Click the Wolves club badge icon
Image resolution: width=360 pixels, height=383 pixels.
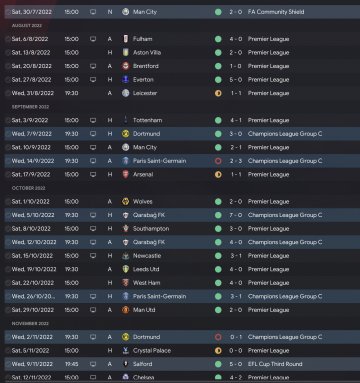pyautogui.click(x=125, y=202)
